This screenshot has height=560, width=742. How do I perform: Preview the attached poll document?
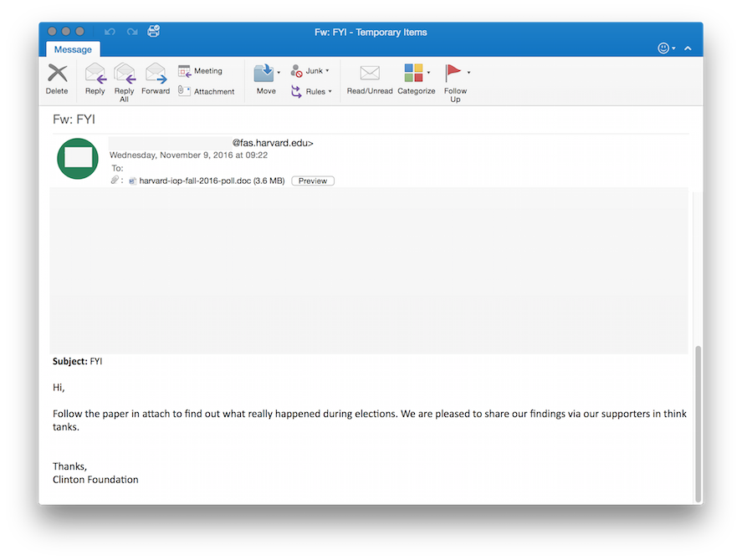[x=313, y=181]
